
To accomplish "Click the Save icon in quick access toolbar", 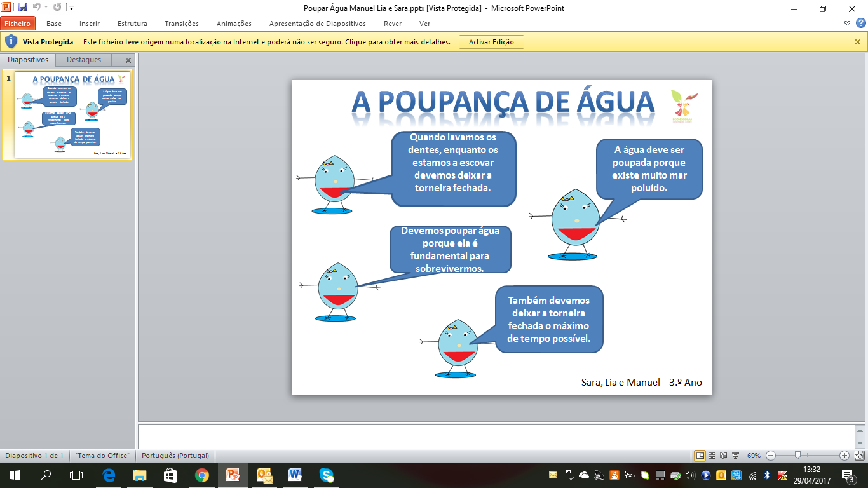I will pos(23,8).
